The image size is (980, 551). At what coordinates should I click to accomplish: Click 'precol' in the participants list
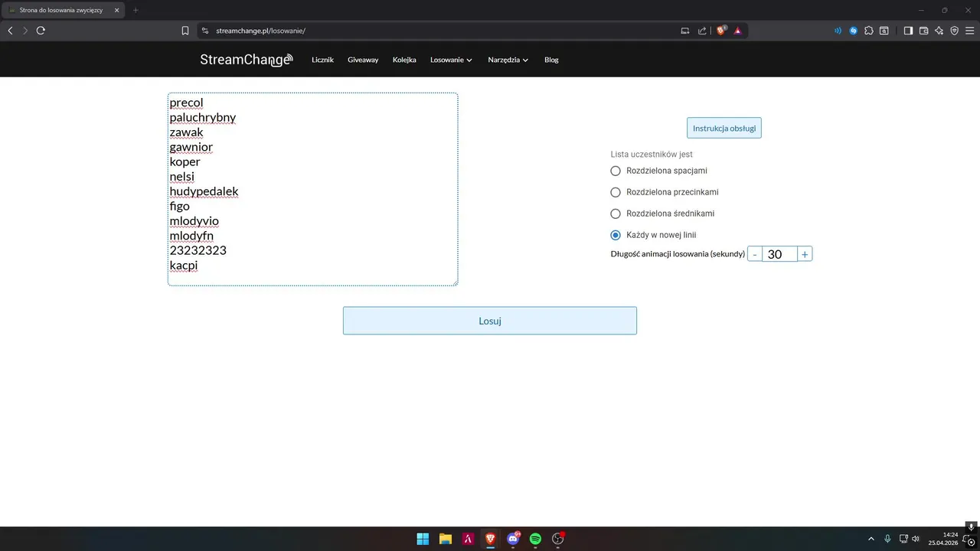(x=186, y=103)
